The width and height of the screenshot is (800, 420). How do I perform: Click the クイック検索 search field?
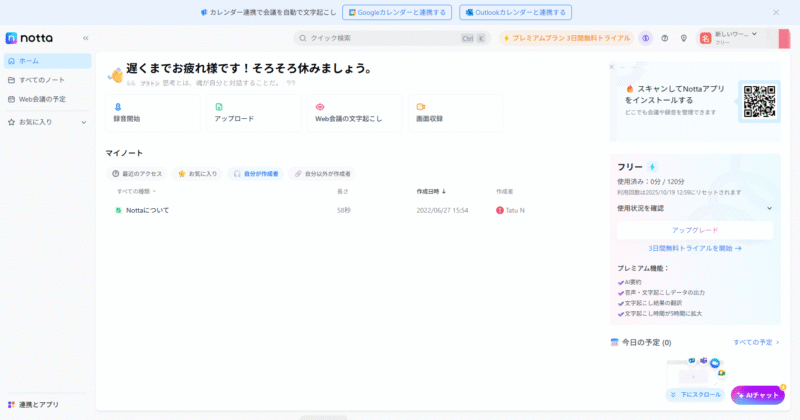(390, 38)
